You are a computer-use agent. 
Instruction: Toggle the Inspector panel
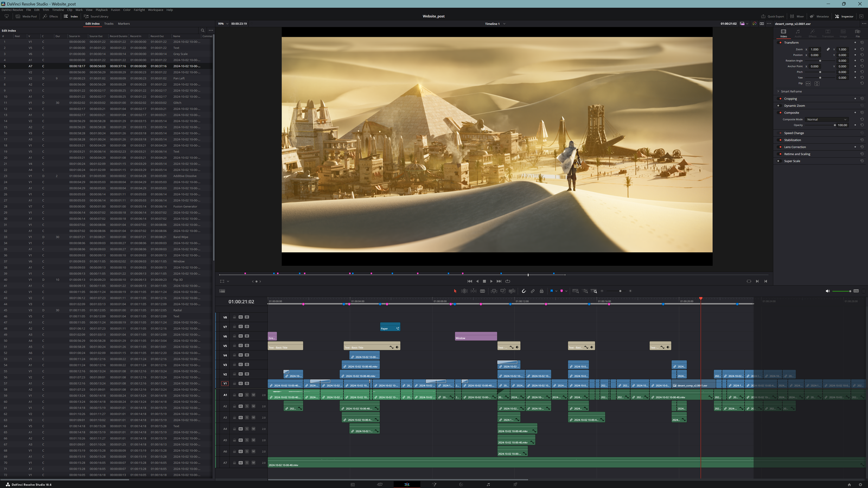(x=844, y=16)
